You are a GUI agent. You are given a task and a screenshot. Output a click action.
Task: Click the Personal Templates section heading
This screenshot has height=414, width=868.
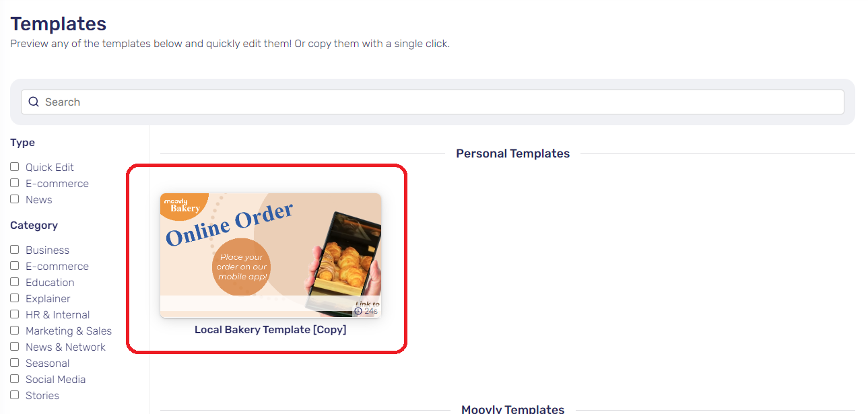(x=513, y=153)
